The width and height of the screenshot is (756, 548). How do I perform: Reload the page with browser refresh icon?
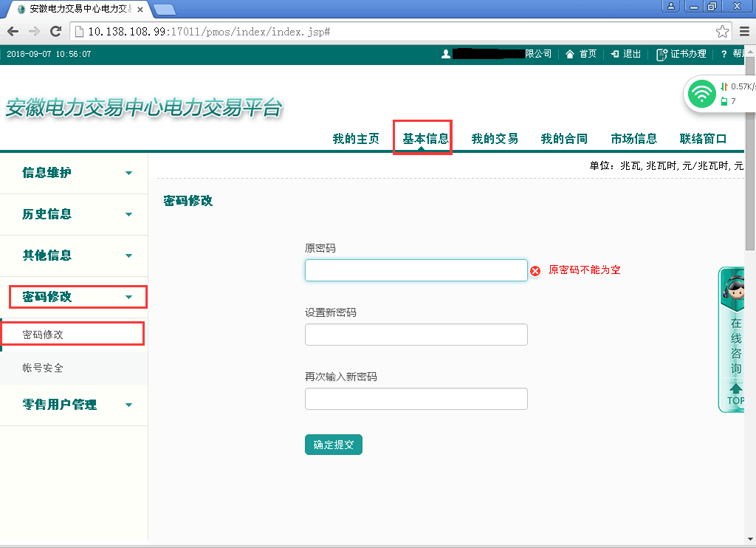[x=55, y=32]
